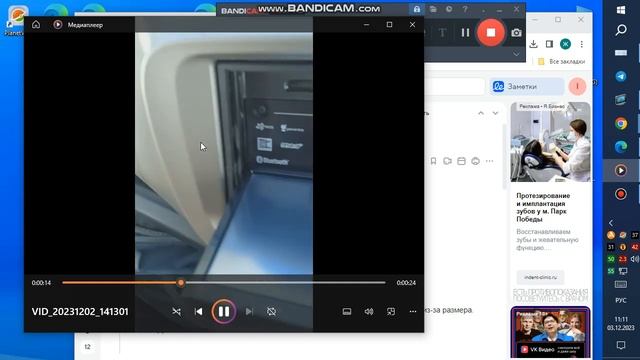Open the dental clinic ad image
Viewport: 640px width, 360px height.
550,142
